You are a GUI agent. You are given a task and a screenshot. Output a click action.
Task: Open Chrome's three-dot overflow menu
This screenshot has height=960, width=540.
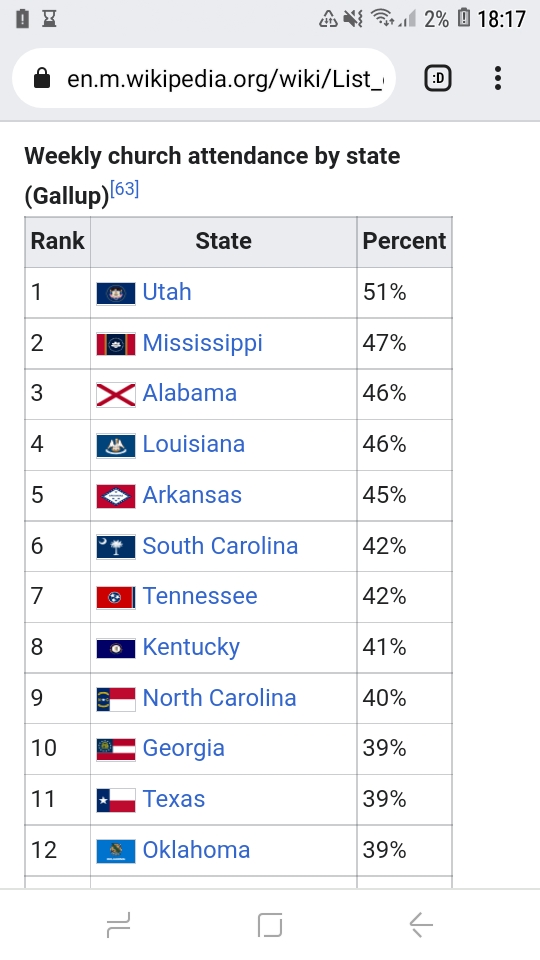498,78
